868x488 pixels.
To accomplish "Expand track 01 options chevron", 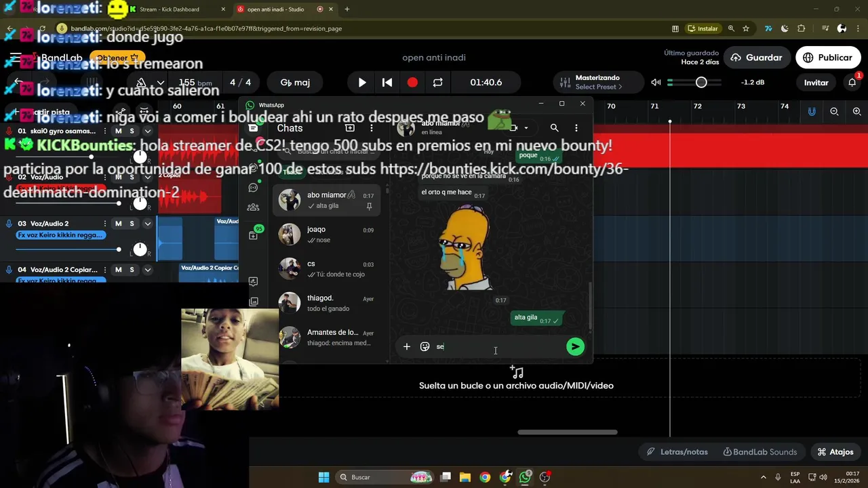I will 147,131.
